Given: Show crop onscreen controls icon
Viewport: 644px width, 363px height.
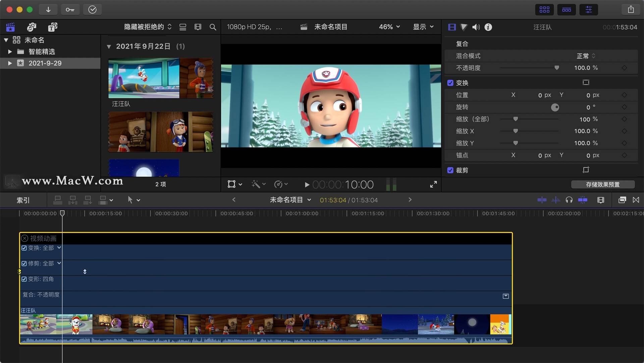Looking at the screenshot, I should pyautogui.click(x=586, y=170).
